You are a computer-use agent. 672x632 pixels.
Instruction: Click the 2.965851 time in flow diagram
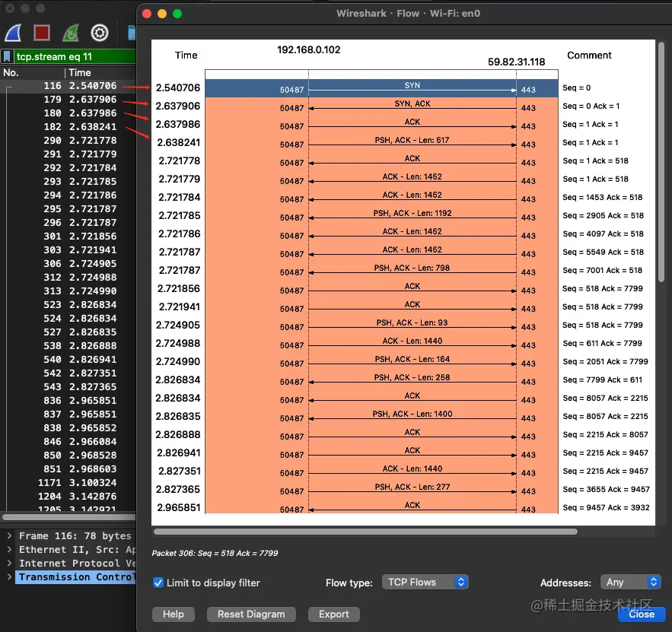(x=179, y=508)
